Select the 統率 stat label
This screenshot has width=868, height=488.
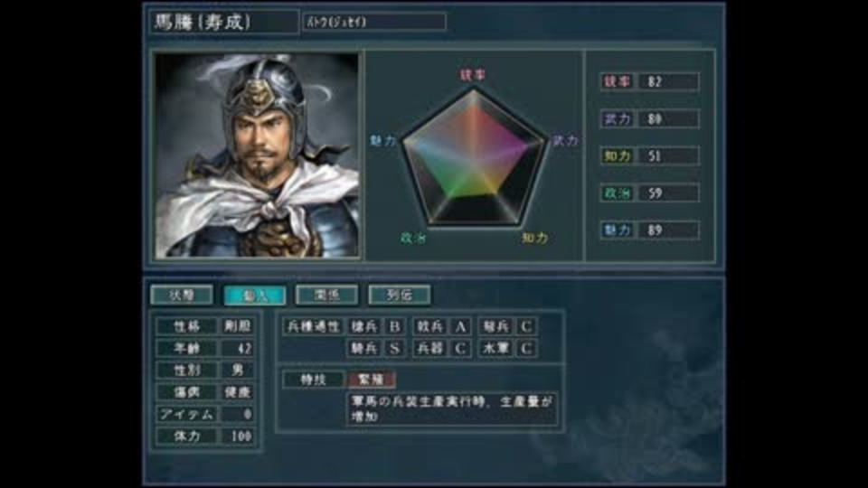(617, 81)
